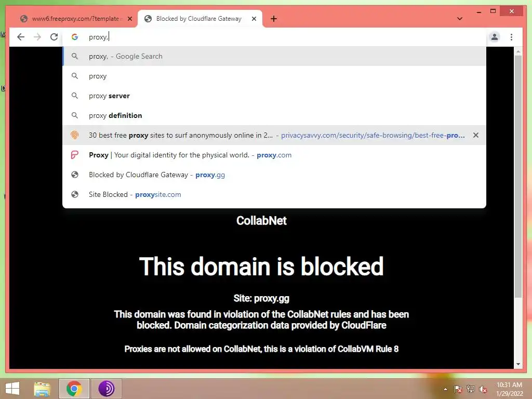Image resolution: width=532 pixels, height=399 pixels.
Task: Choose 'proxy. - Google Search' suggestion
Action: pyautogui.click(x=274, y=56)
